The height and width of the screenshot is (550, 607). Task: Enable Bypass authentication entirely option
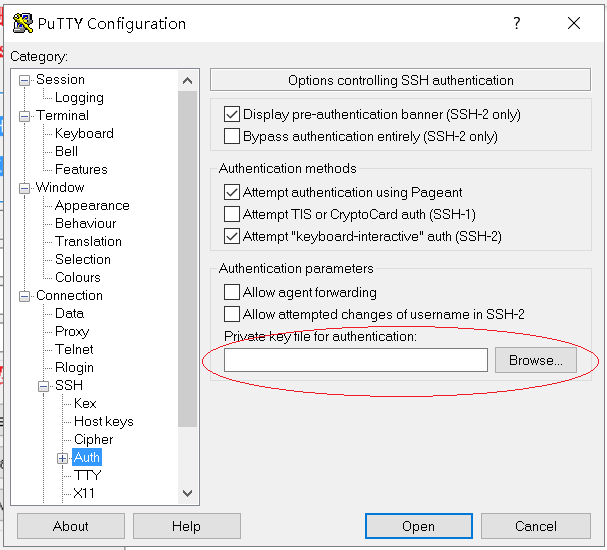pos(233,136)
